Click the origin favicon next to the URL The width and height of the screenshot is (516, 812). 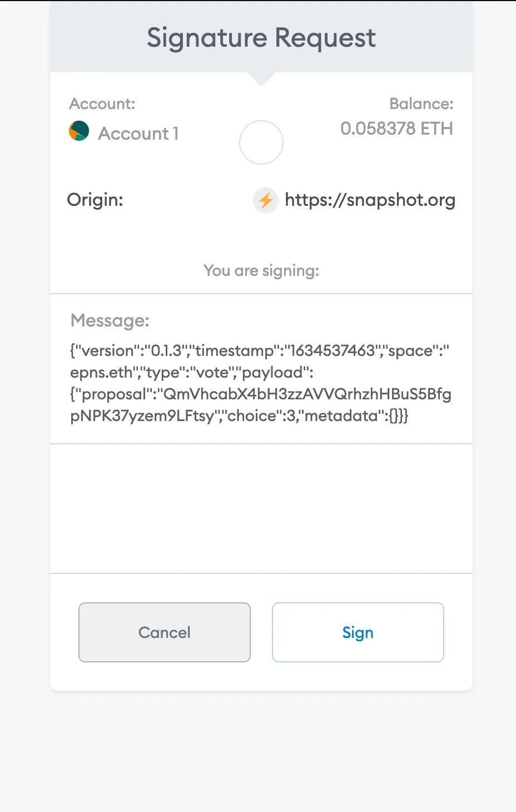(x=265, y=200)
